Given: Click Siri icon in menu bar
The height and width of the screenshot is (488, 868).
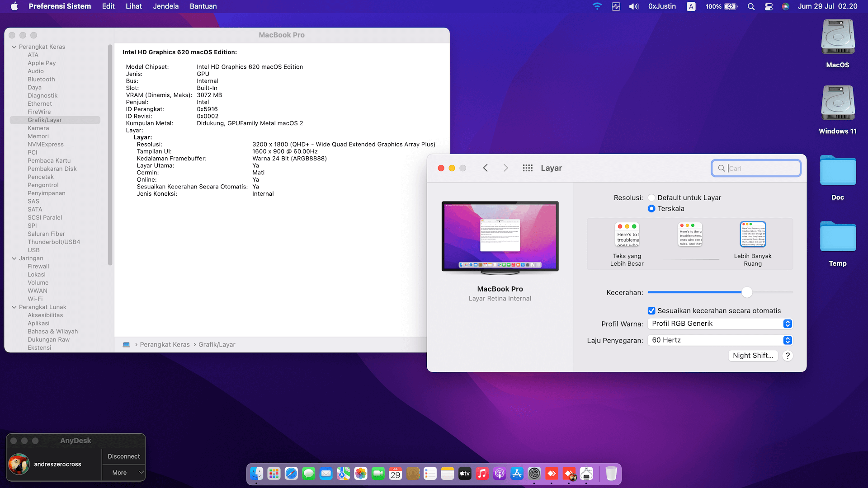Looking at the screenshot, I should pos(786,6).
